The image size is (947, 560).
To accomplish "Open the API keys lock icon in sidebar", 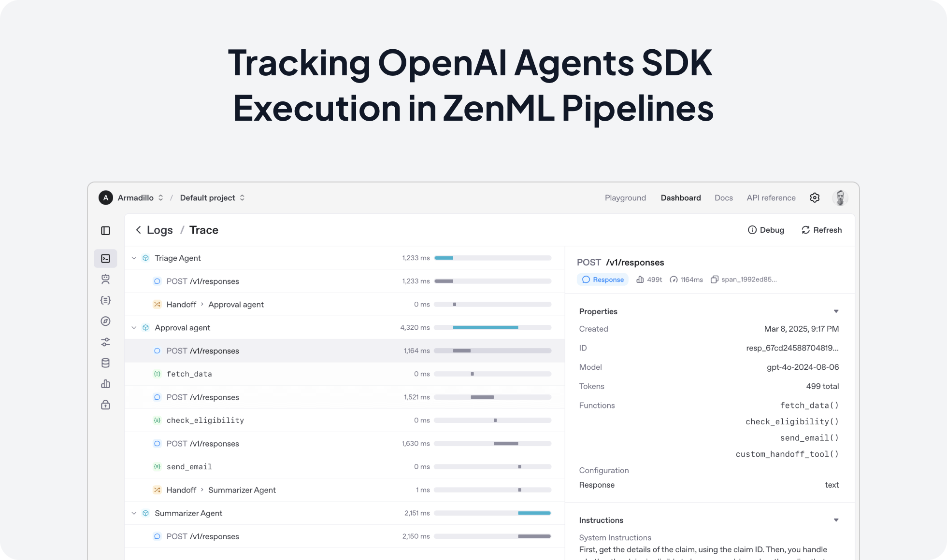I will [x=105, y=405].
